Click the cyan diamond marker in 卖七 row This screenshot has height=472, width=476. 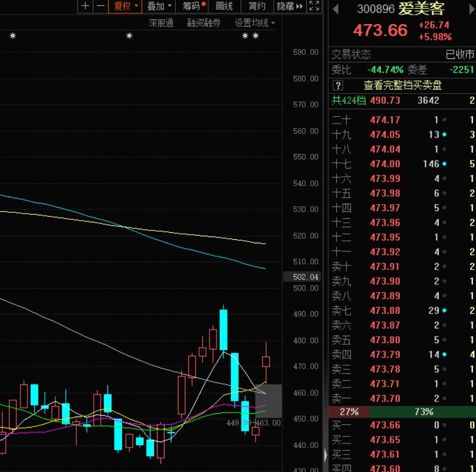point(444,310)
